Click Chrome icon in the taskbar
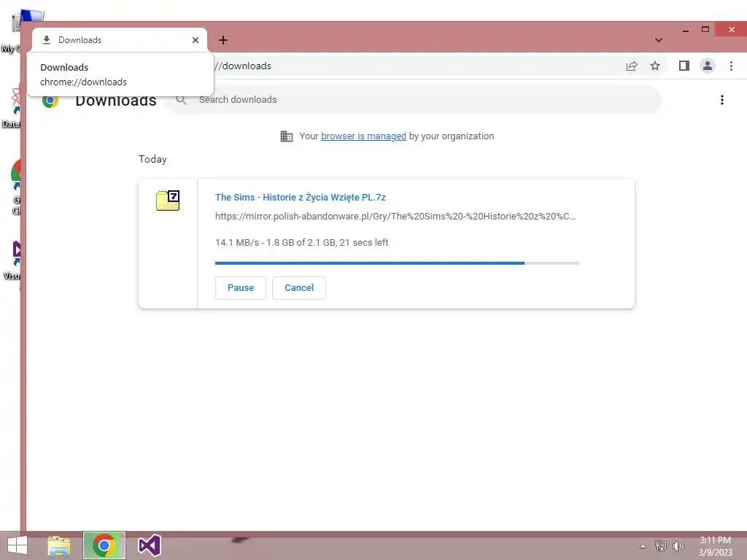The height and width of the screenshot is (560, 747). click(x=104, y=545)
